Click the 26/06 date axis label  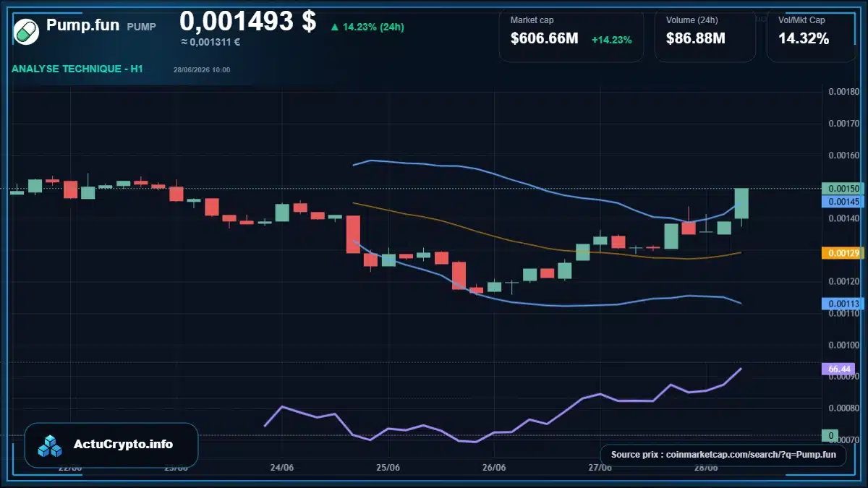click(493, 468)
